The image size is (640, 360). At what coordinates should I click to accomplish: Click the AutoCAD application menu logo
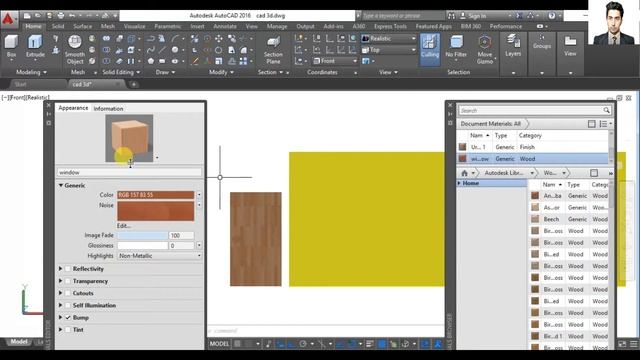pos(9,19)
